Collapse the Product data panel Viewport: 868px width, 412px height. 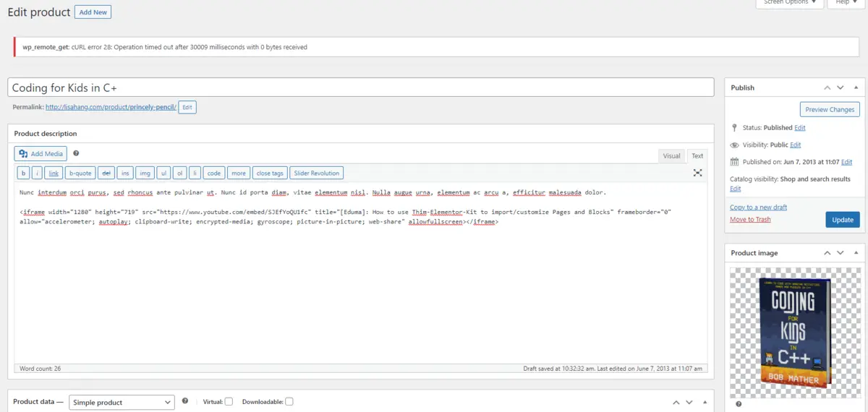click(x=704, y=402)
